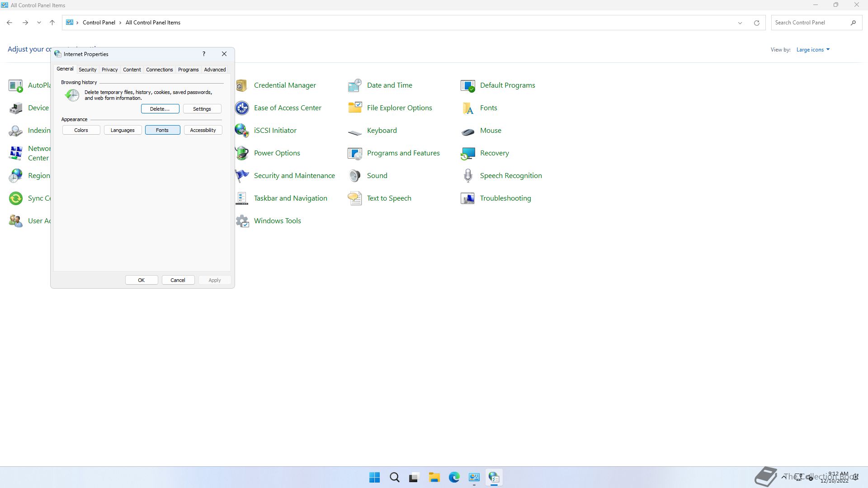Viewport: 868px width, 488px height.
Task: Click the Search Control Panel field
Action: 810,23
